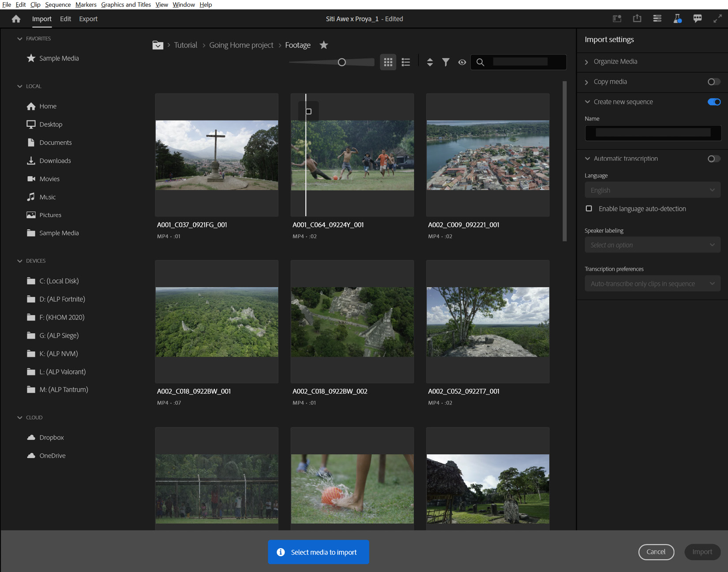The width and height of the screenshot is (728, 572).
Task: Switch to the Export tab
Action: click(88, 19)
